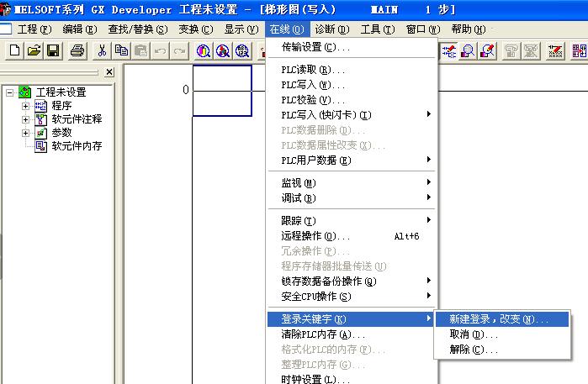Click the Open Project folder icon
This screenshot has width=588, height=384.
coord(34,51)
